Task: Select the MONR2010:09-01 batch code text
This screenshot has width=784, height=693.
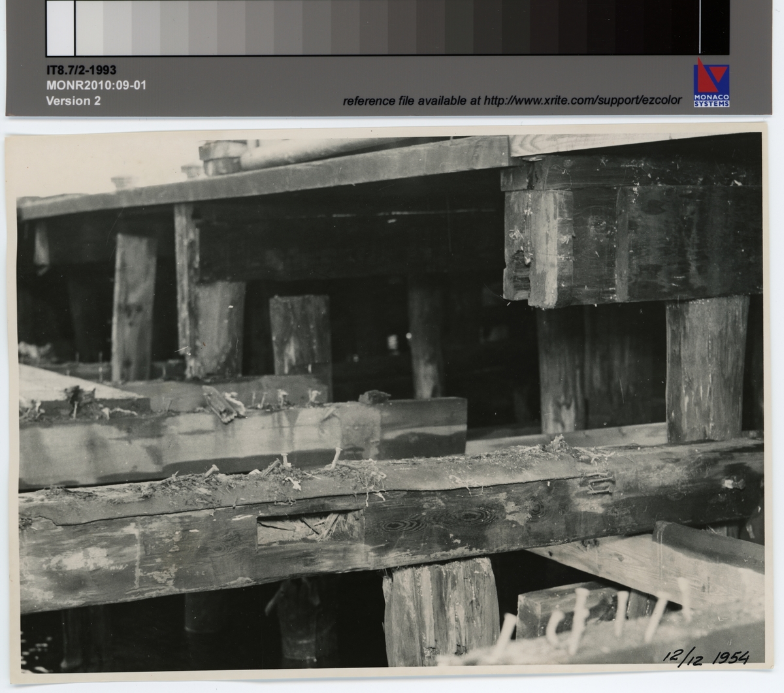Action: pyautogui.click(x=95, y=86)
